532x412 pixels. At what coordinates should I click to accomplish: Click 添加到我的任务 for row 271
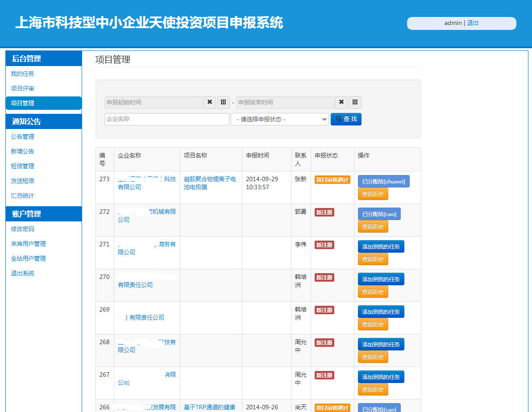click(381, 246)
